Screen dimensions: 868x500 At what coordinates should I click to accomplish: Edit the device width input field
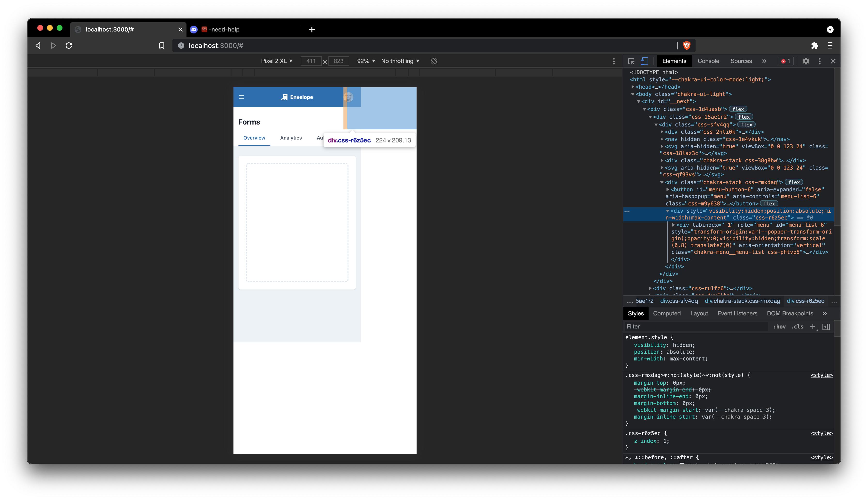coord(311,61)
